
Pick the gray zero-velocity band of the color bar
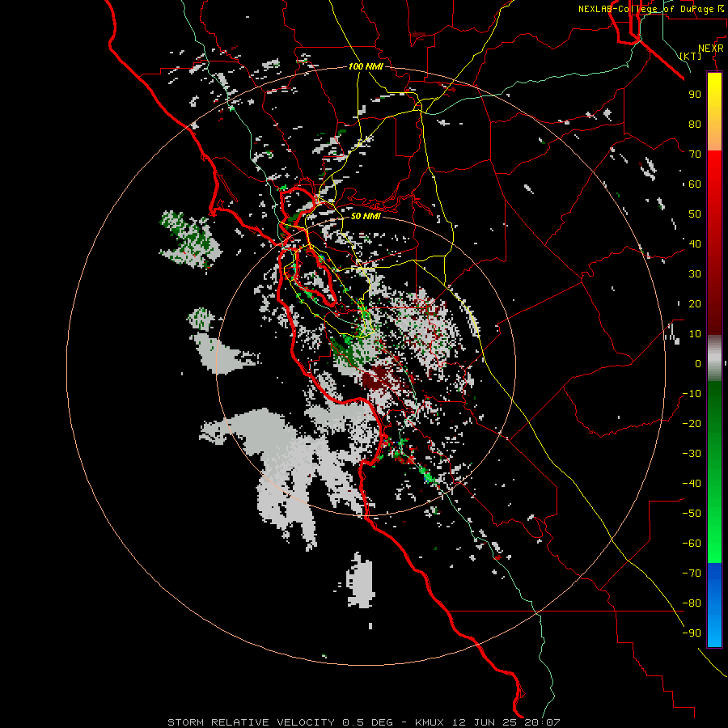(714, 358)
